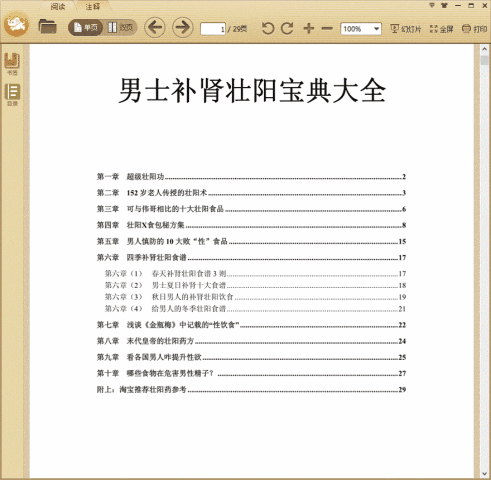
Task: Go to next page arrow
Action: (x=183, y=27)
